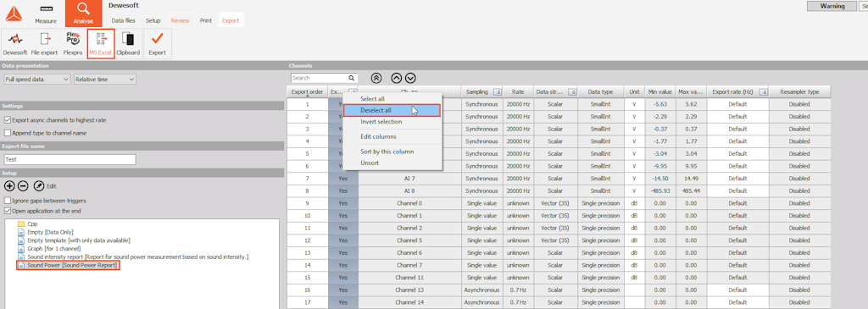Open the Data files tab
Viewport: 868px width, 309px height.
point(124,20)
